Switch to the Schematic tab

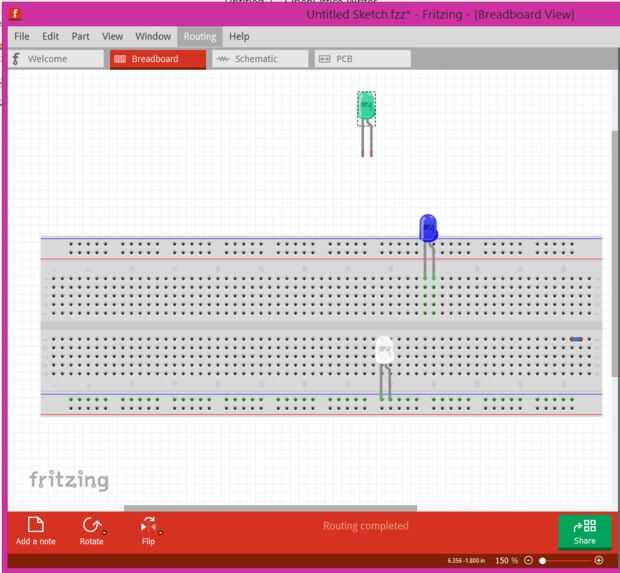click(260, 59)
